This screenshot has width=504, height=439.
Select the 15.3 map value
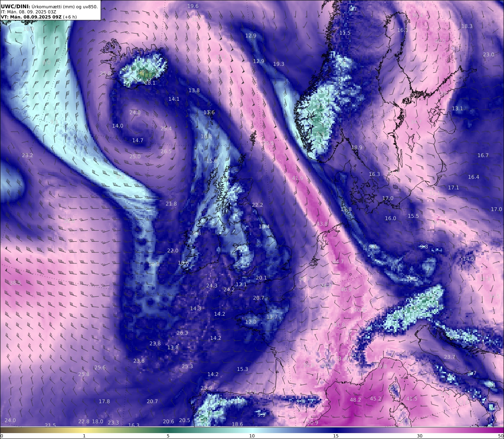pos(242,369)
